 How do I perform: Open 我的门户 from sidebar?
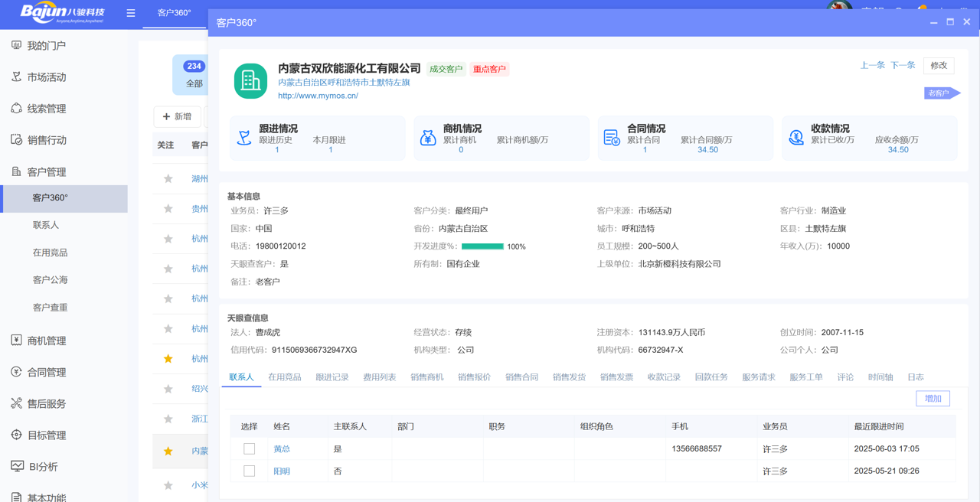(46, 46)
